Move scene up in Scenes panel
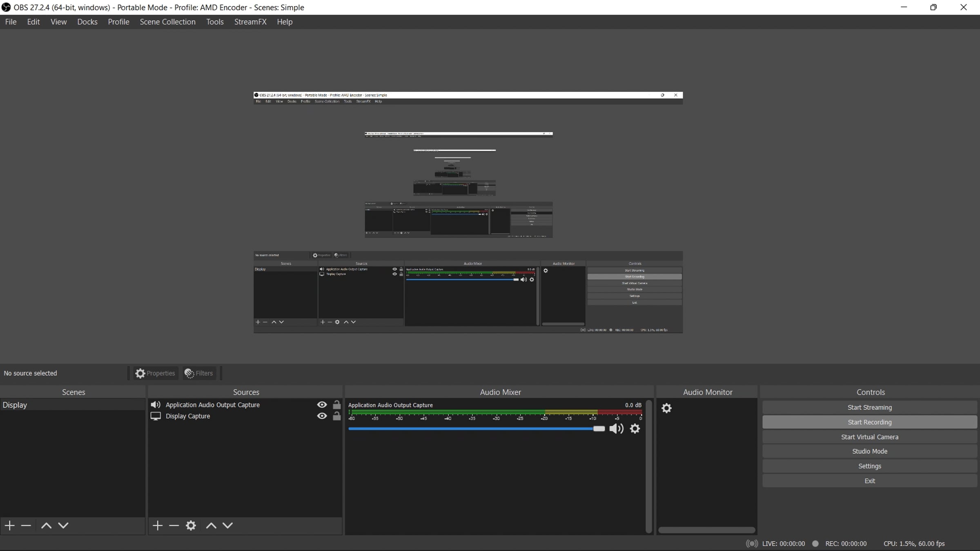 coord(47,525)
